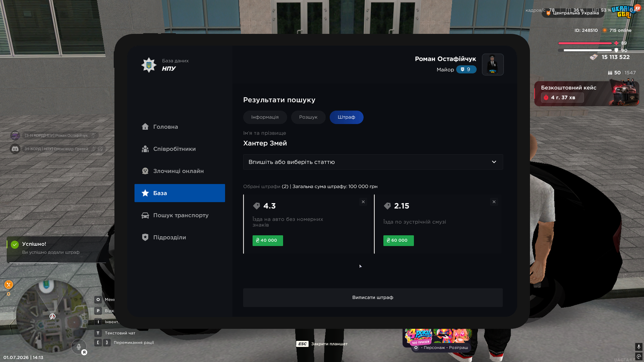Click the 60 000 fine amount badge
Image resolution: width=644 pixels, height=362 pixels.
(398, 240)
